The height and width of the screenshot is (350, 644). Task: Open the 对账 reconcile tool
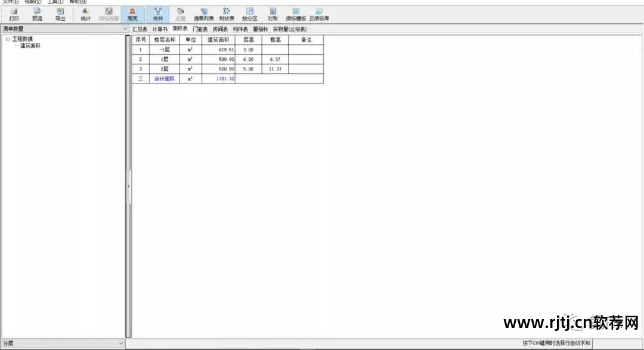[x=273, y=14]
